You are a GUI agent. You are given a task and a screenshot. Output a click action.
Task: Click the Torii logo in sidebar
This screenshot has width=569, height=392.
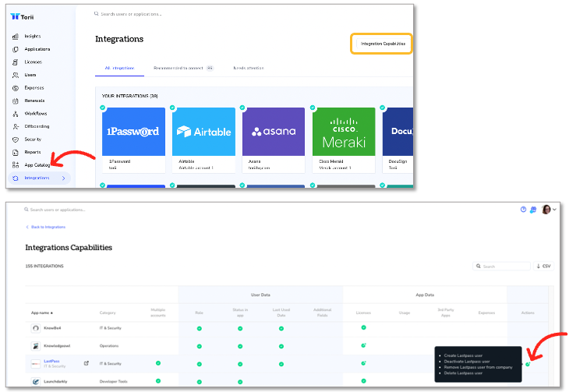[x=22, y=16]
